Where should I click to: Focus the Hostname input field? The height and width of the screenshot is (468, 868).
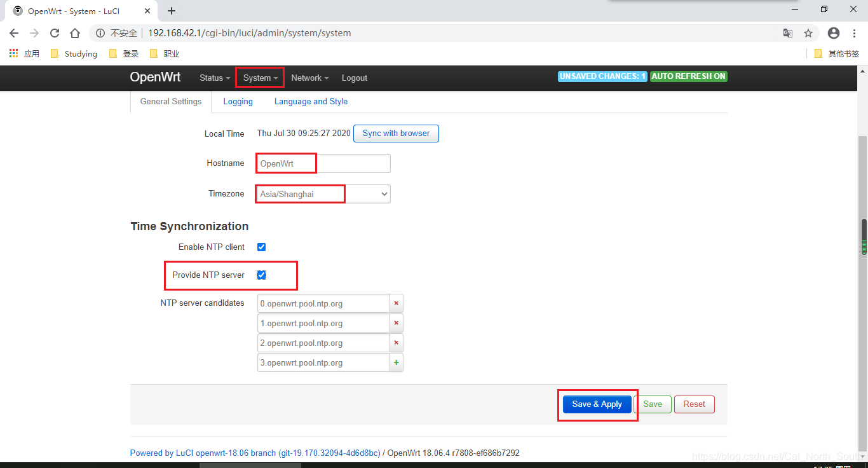(x=324, y=163)
